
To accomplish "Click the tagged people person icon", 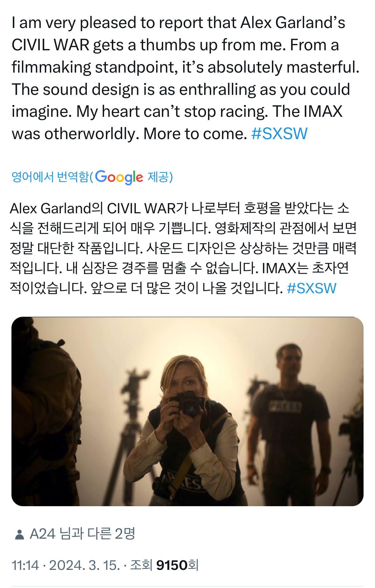I will (19, 535).
